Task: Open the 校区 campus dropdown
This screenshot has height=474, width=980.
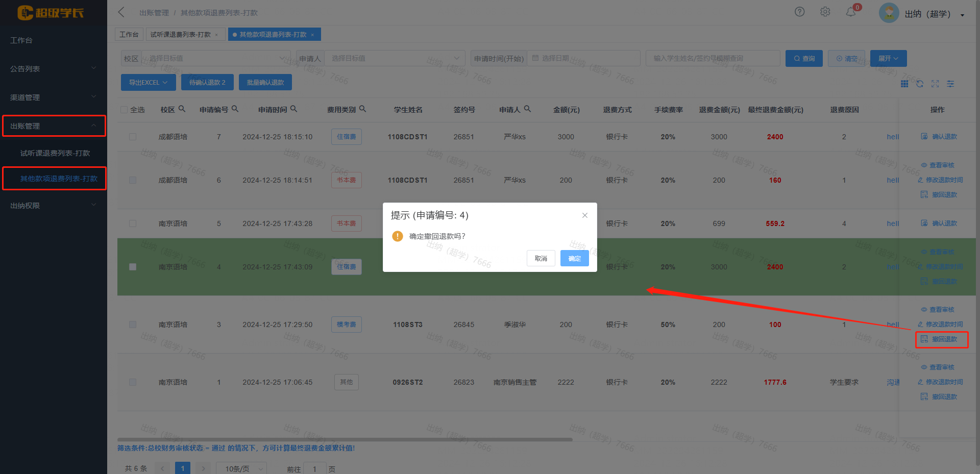Action: coord(214,58)
